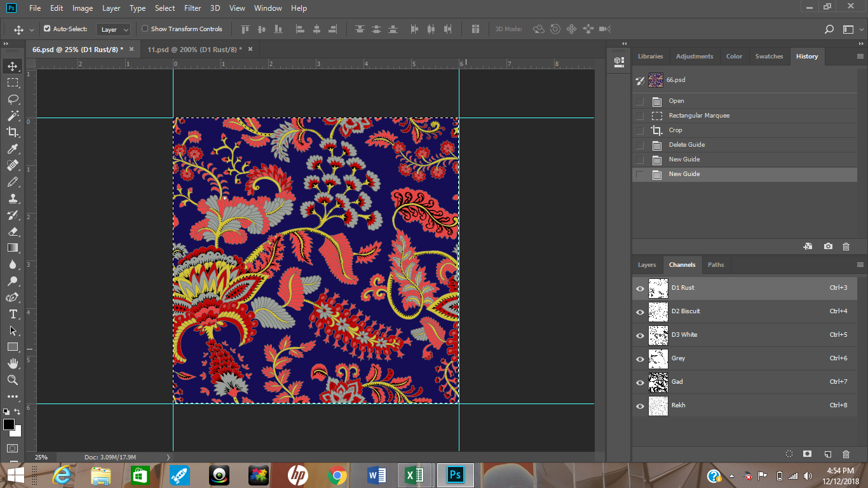Save selection as channel
The image size is (868, 488).
[x=807, y=454]
